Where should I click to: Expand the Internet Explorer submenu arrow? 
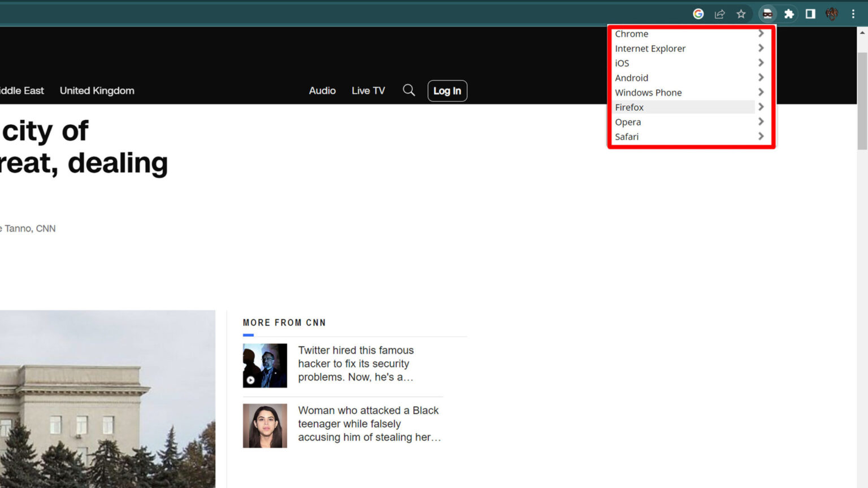point(761,49)
